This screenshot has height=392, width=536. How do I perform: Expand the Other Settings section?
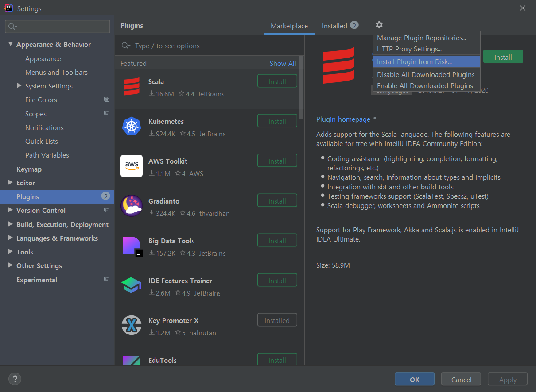click(x=11, y=265)
